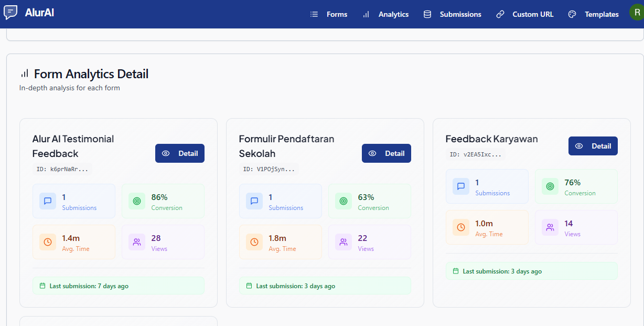This screenshot has width=644, height=326.
Task: Click the clock icon next to 1.4m
Action: point(48,242)
